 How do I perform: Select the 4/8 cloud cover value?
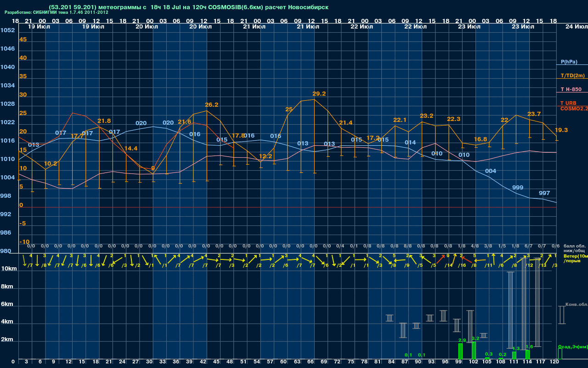pos(475,246)
